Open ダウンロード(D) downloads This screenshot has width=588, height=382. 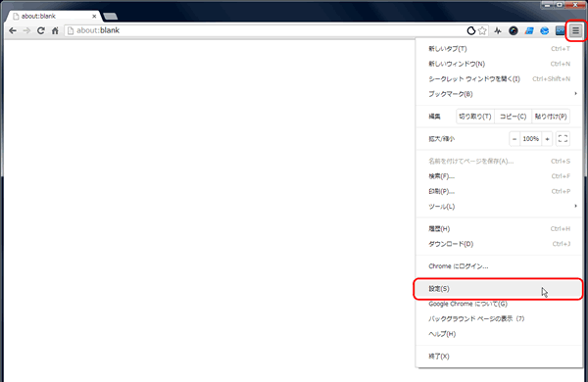(499, 244)
